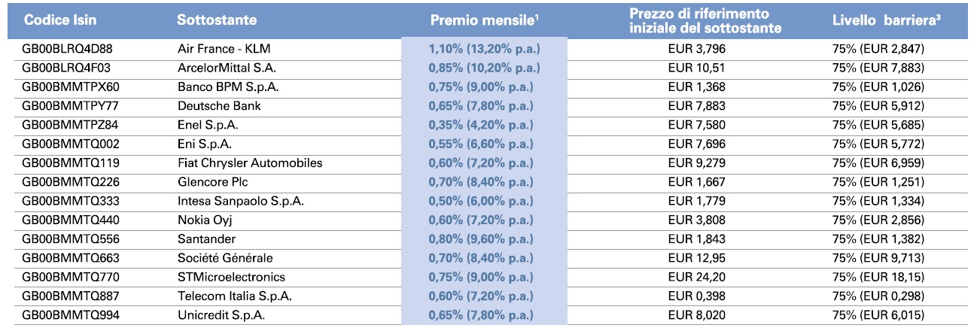Select the Deutsche Bank row
Screen dimensions: 980x334
[489, 106]
